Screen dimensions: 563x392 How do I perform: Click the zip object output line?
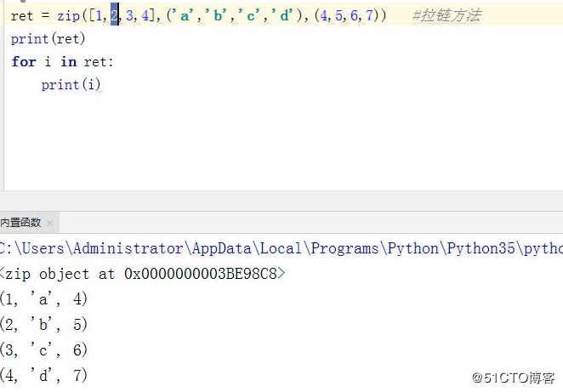(143, 274)
